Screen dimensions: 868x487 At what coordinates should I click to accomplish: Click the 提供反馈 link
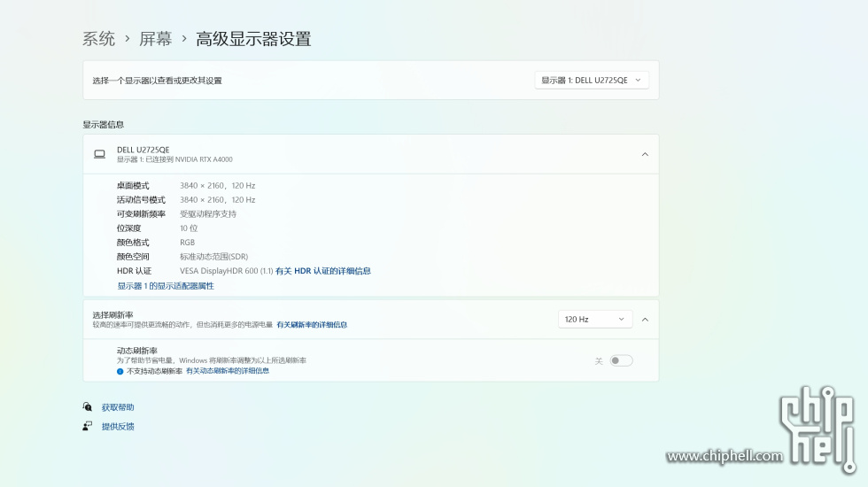tap(118, 427)
